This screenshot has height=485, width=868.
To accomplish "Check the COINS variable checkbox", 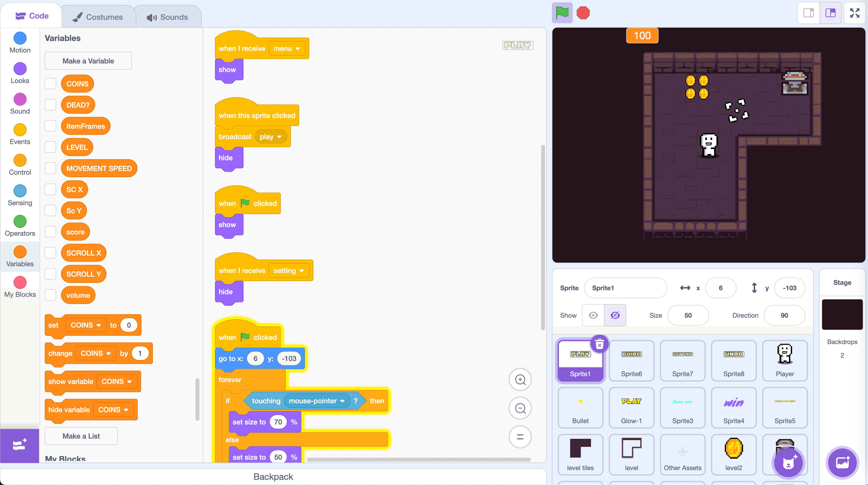I will pos(51,84).
